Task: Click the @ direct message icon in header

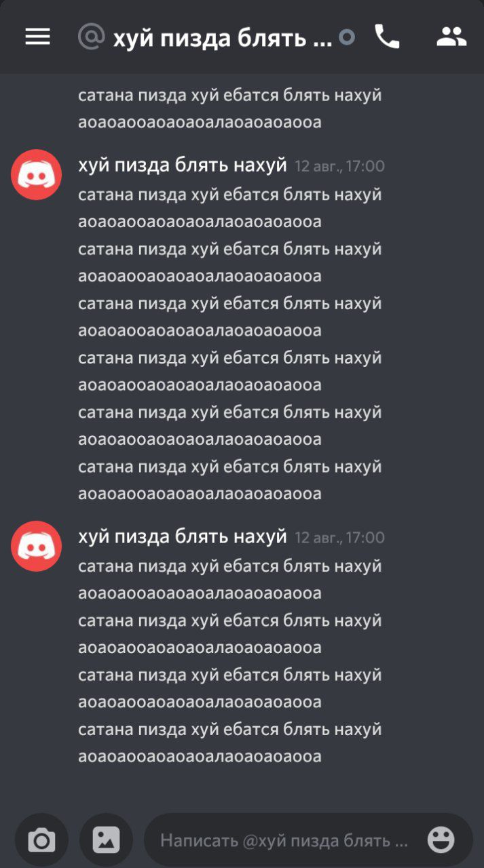Action: pyautogui.click(x=92, y=37)
